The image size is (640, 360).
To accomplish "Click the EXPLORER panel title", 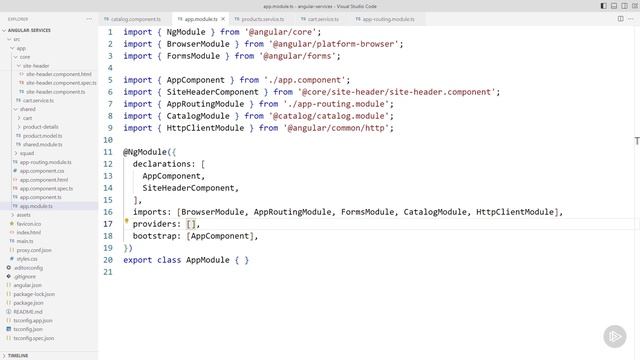I will click(x=18, y=19).
